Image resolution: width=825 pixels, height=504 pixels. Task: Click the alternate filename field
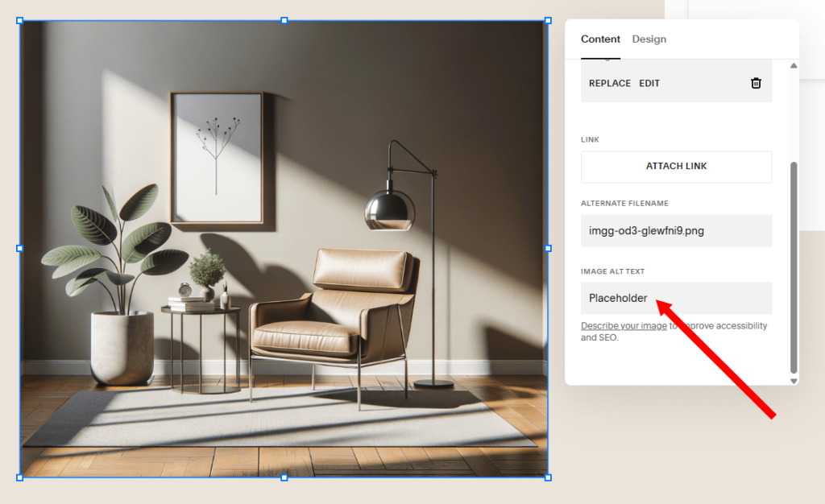pos(676,231)
